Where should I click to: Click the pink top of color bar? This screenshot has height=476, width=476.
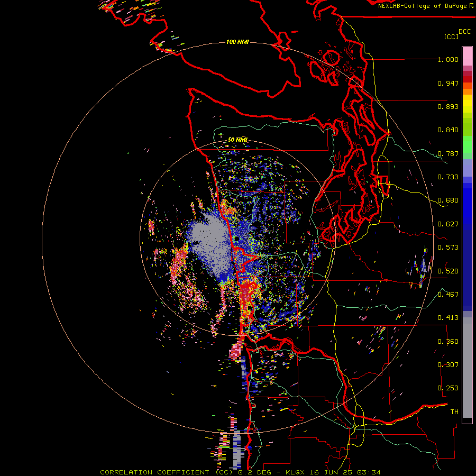(x=467, y=56)
